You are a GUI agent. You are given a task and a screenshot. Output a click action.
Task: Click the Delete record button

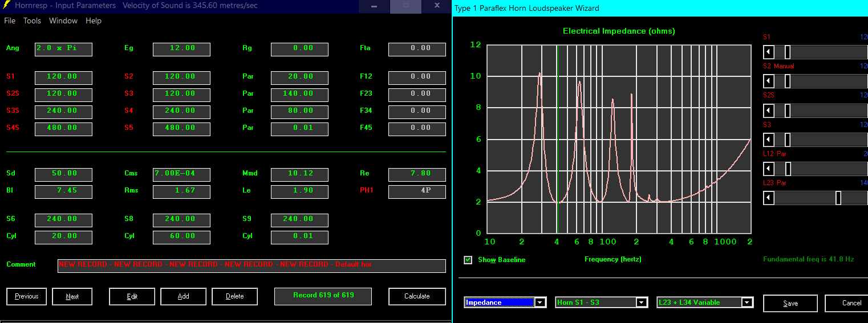pos(234,296)
